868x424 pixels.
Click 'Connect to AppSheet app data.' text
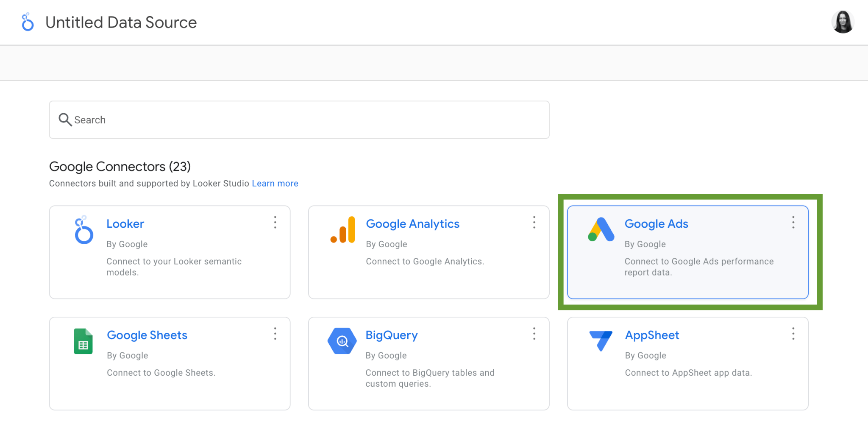[x=689, y=373]
